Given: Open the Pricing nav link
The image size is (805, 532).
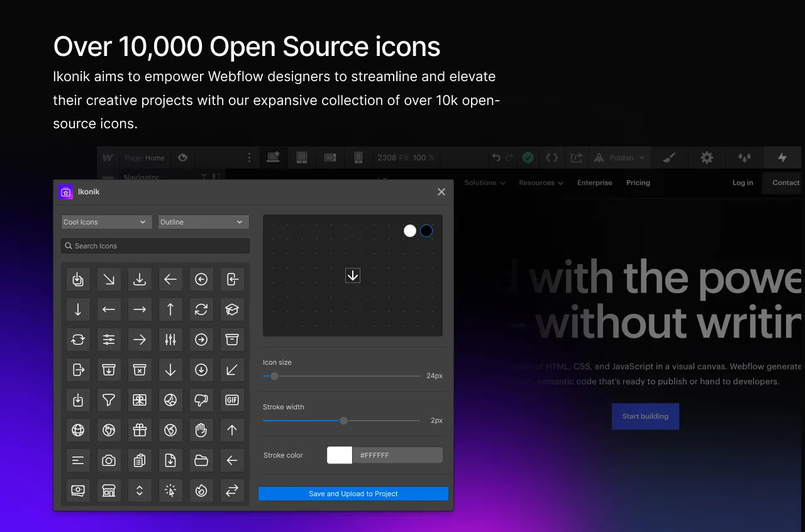Looking at the screenshot, I should coord(638,183).
